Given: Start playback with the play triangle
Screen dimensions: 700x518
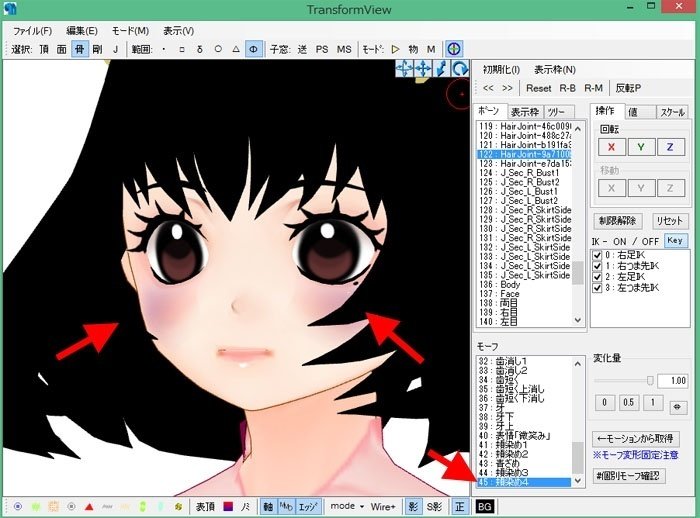Looking at the screenshot, I should click(x=395, y=49).
